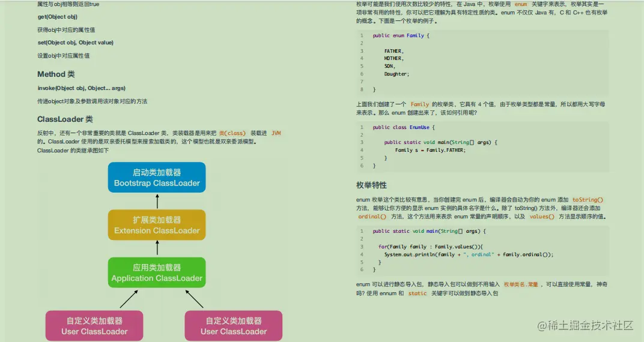Click the line '属性与obj相等则返回true'
Screen dimensions: 644x342
click(x=68, y=4)
